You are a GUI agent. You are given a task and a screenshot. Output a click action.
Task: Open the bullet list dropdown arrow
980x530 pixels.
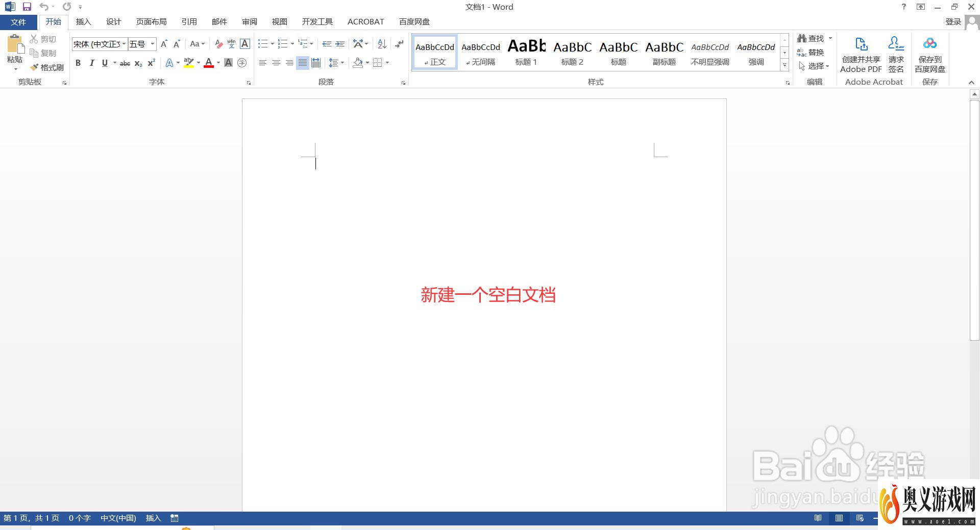click(x=273, y=44)
